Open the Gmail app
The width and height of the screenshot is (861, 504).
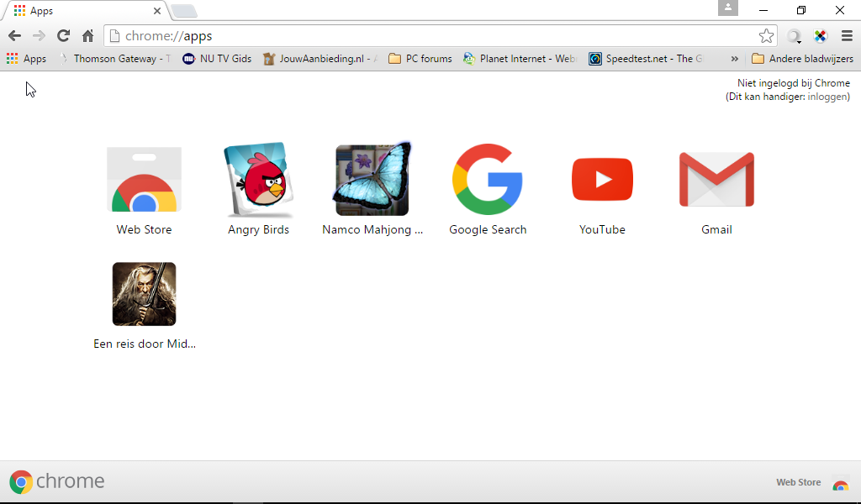coord(716,179)
